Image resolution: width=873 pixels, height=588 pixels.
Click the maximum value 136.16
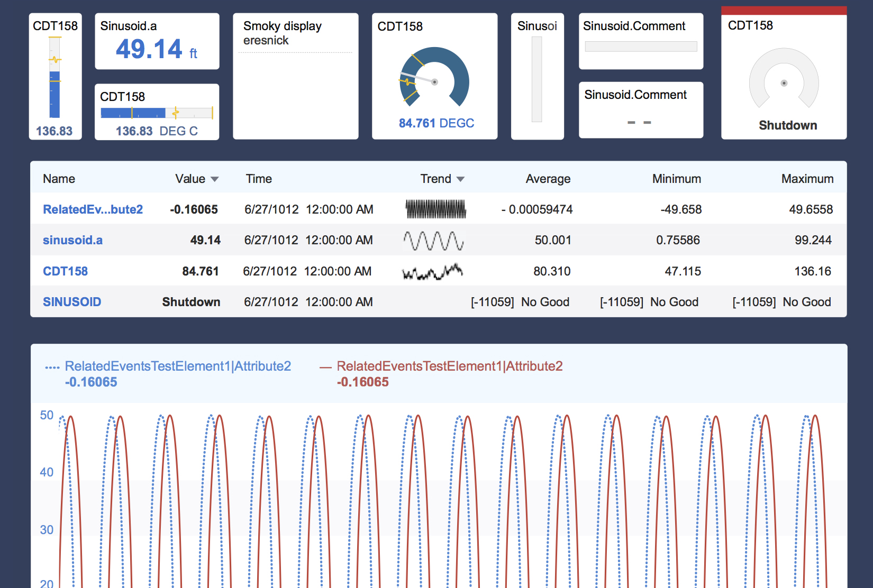(813, 271)
